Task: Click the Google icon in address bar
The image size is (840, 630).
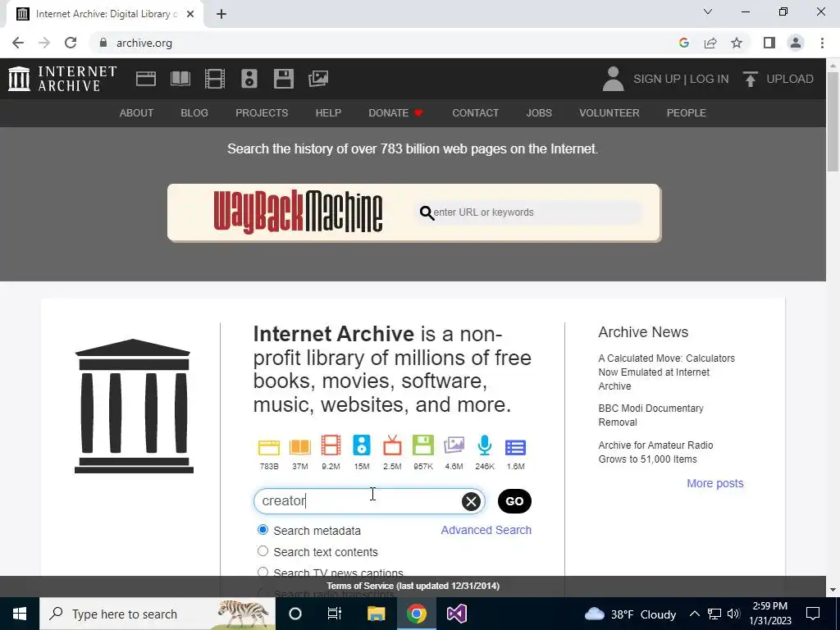Action: tap(683, 43)
